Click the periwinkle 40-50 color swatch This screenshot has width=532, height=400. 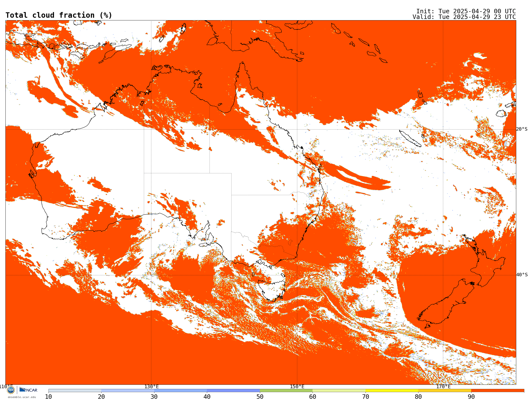pos(233,391)
